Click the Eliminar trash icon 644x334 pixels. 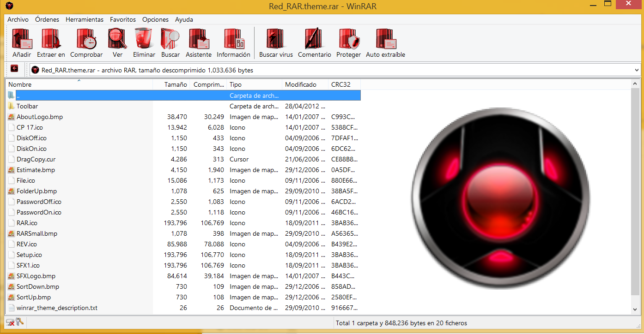coord(144,39)
